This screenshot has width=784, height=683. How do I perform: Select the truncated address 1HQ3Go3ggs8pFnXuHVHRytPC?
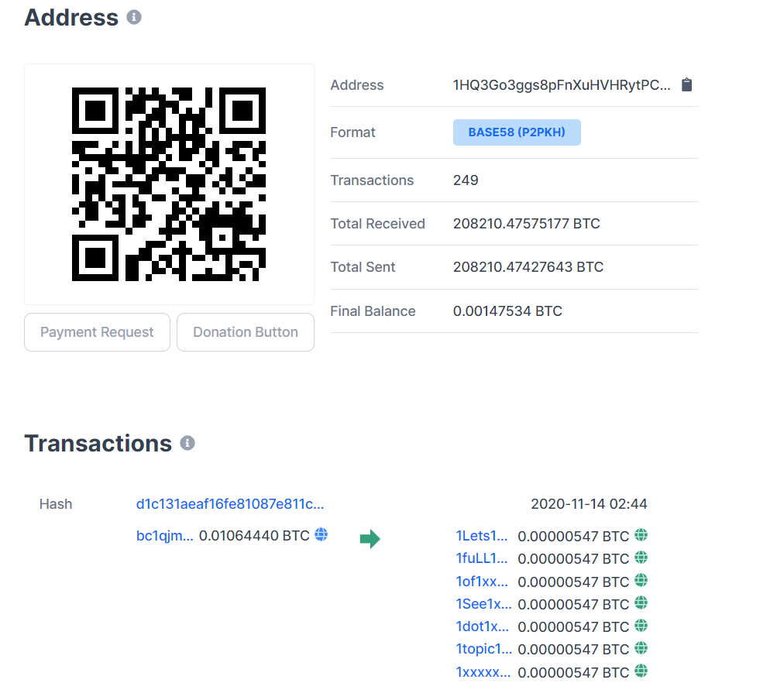tap(562, 85)
